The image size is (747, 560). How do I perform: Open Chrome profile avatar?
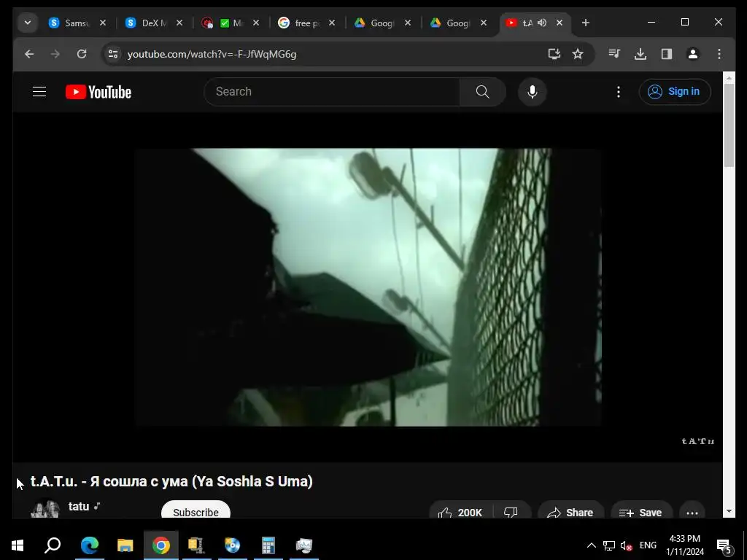693,54
